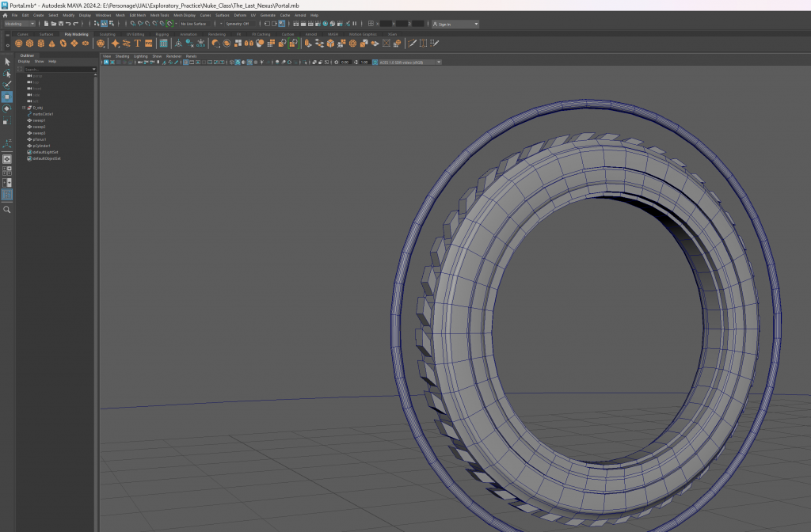Open the Windows menu
This screenshot has width=811, height=532.
pyautogui.click(x=104, y=16)
